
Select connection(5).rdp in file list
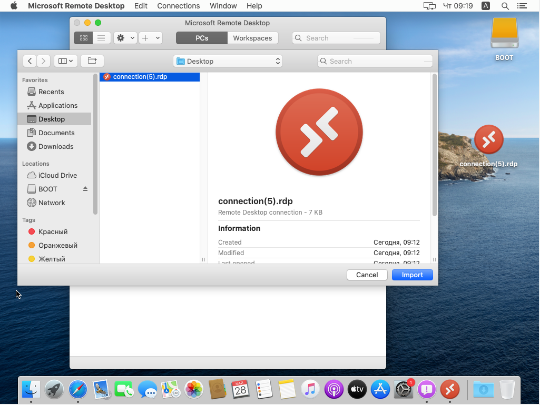point(150,77)
